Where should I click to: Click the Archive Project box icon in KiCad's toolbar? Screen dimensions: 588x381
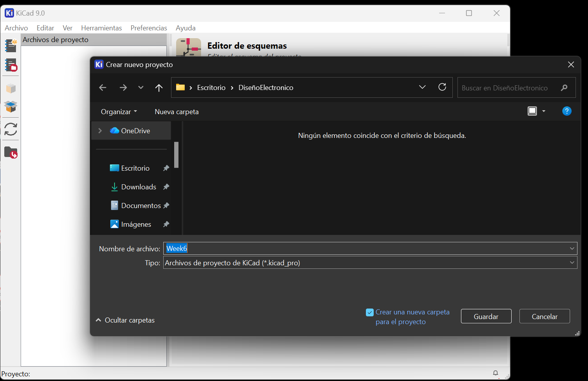click(11, 88)
